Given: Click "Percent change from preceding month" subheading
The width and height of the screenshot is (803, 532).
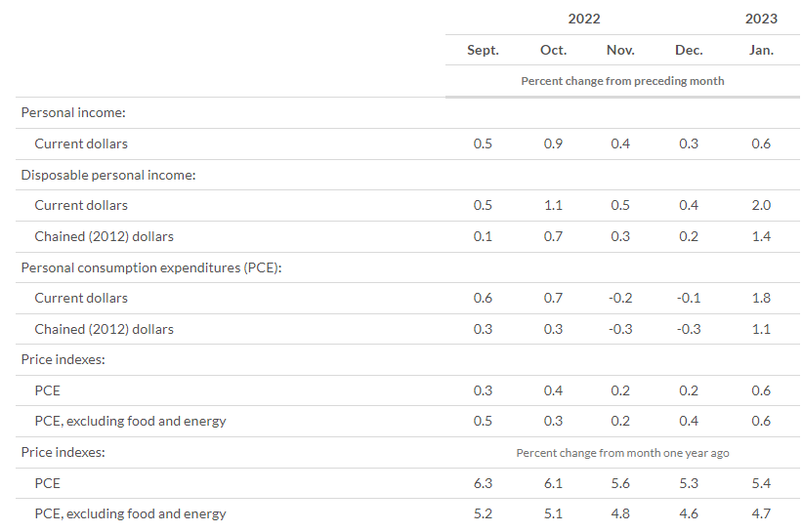Looking at the screenshot, I should [622, 81].
